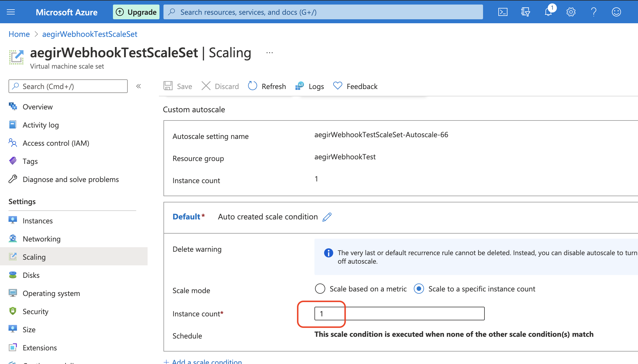Click the Disks icon in sidebar
This screenshot has height=364, width=638.
coord(13,275)
